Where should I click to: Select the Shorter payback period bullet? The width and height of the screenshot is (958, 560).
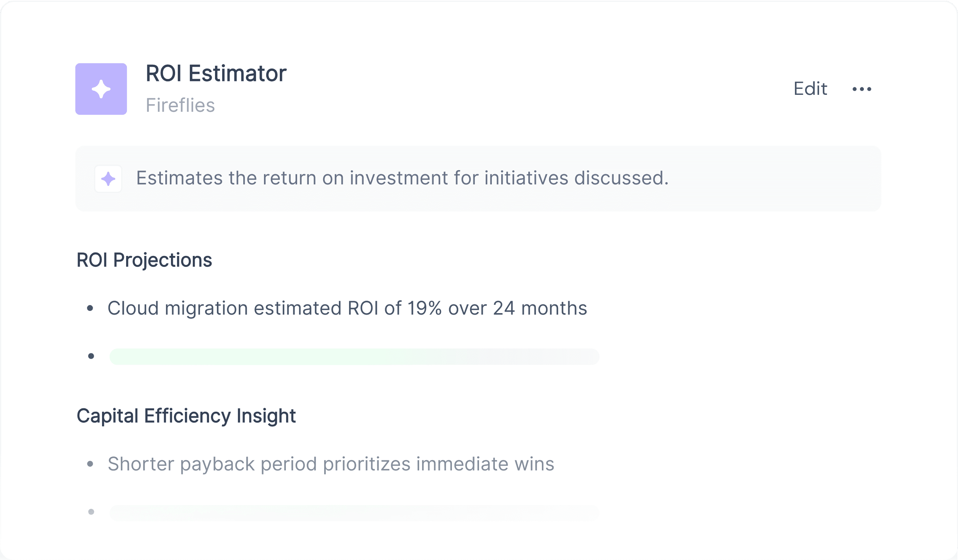331,464
